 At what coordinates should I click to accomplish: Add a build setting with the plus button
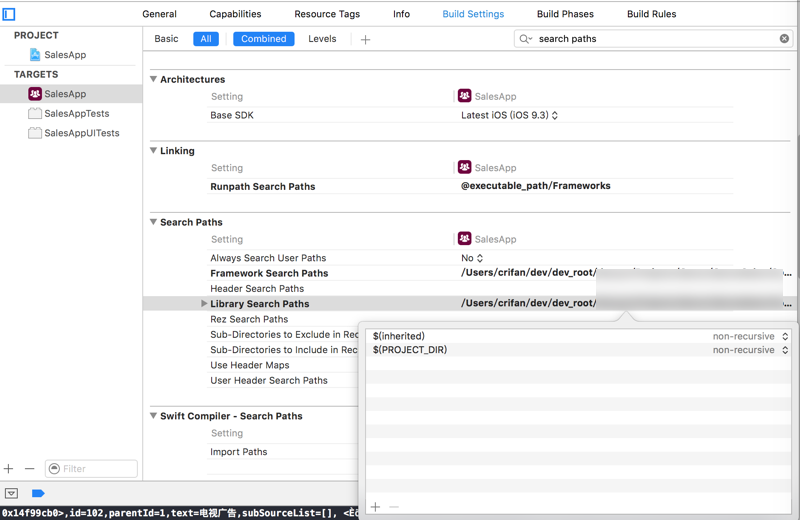point(365,39)
